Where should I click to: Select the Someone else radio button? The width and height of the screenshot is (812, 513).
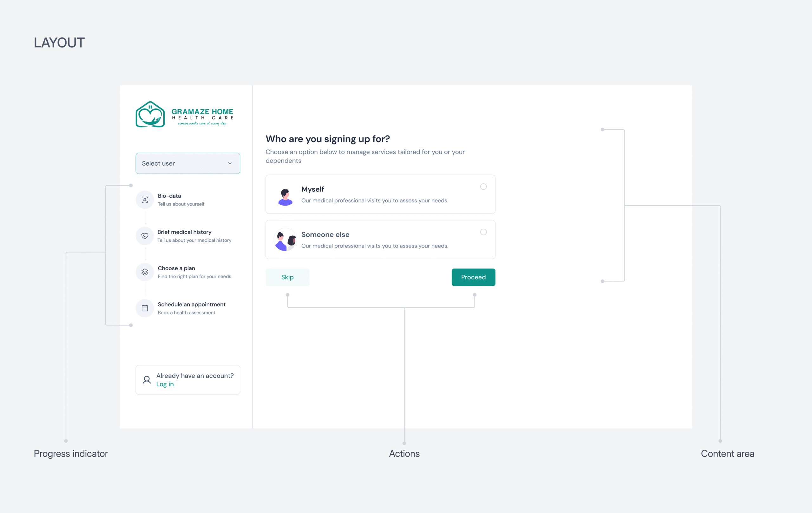pos(483,232)
